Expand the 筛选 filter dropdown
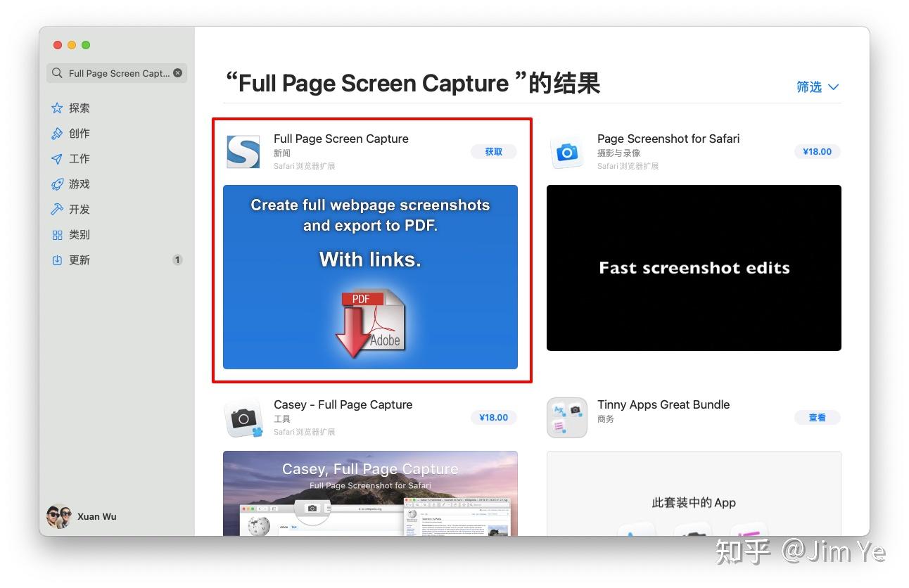Screen dimensions: 909x588 818,87
